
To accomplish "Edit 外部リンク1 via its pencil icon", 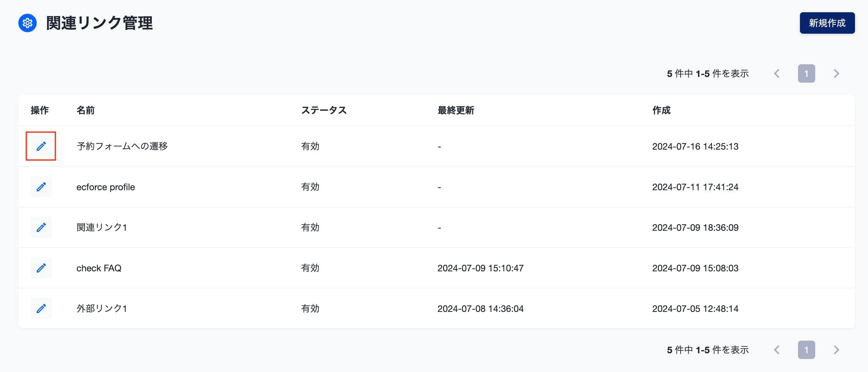I will tap(41, 308).
